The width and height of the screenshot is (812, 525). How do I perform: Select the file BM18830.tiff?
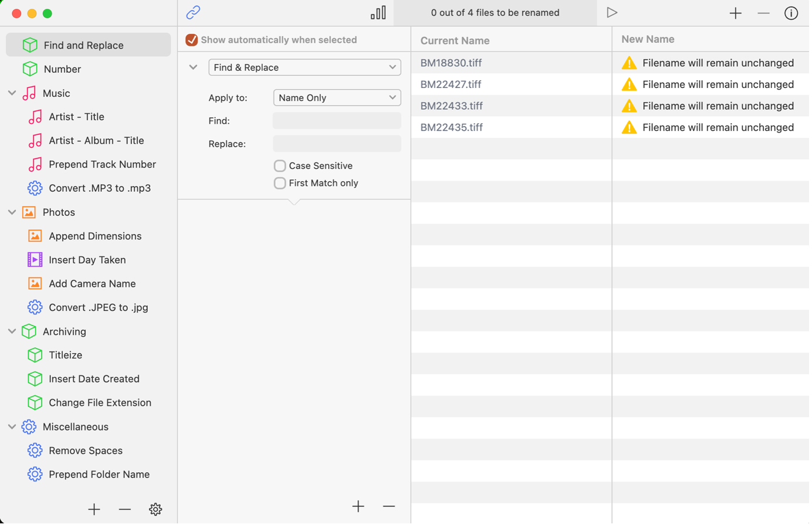click(451, 63)
